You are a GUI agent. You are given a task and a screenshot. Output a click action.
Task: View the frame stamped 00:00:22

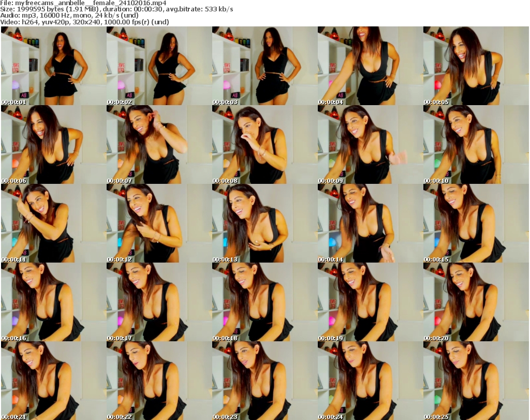[x=159, y=381]
